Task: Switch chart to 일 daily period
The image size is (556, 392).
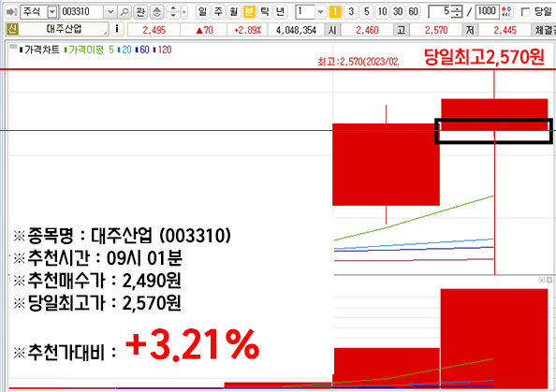Action: (202, 12)
